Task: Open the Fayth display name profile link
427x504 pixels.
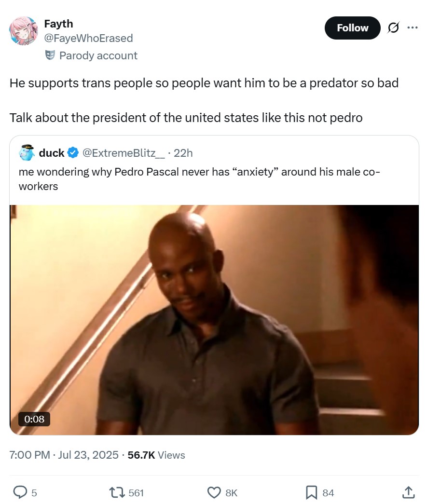Action: (x=58, y=24)
